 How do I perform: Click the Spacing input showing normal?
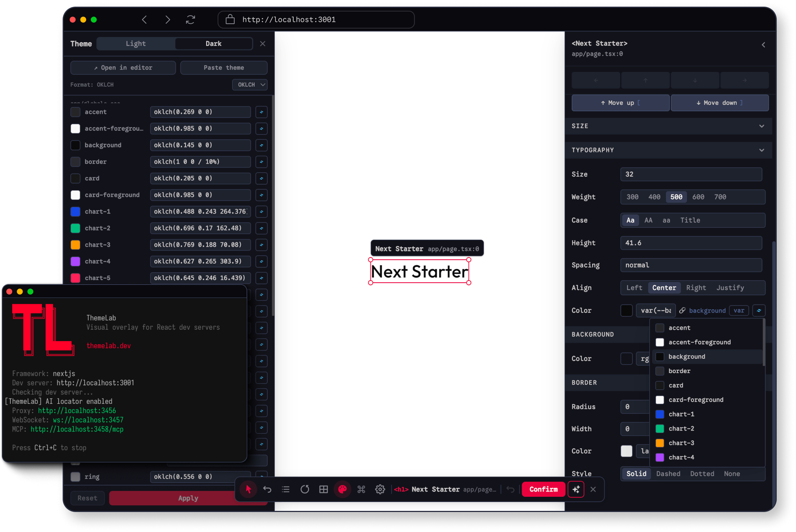(x=691, y=265)
